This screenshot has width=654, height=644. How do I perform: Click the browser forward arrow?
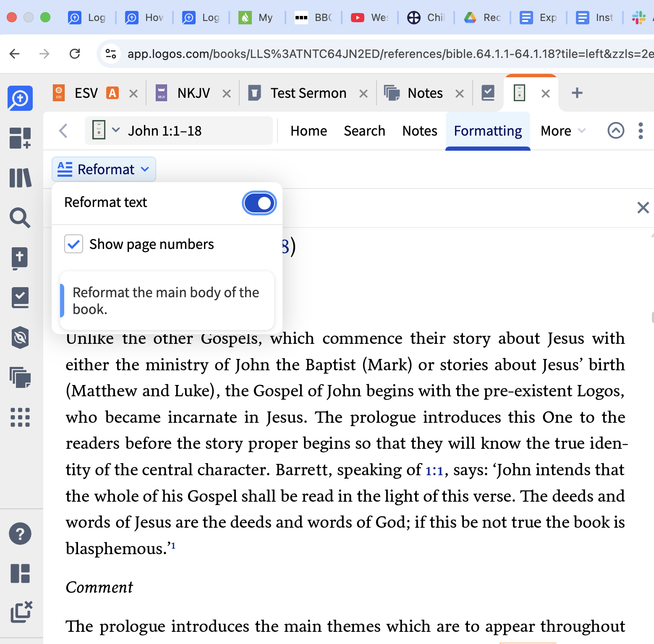tap(44, 54)
